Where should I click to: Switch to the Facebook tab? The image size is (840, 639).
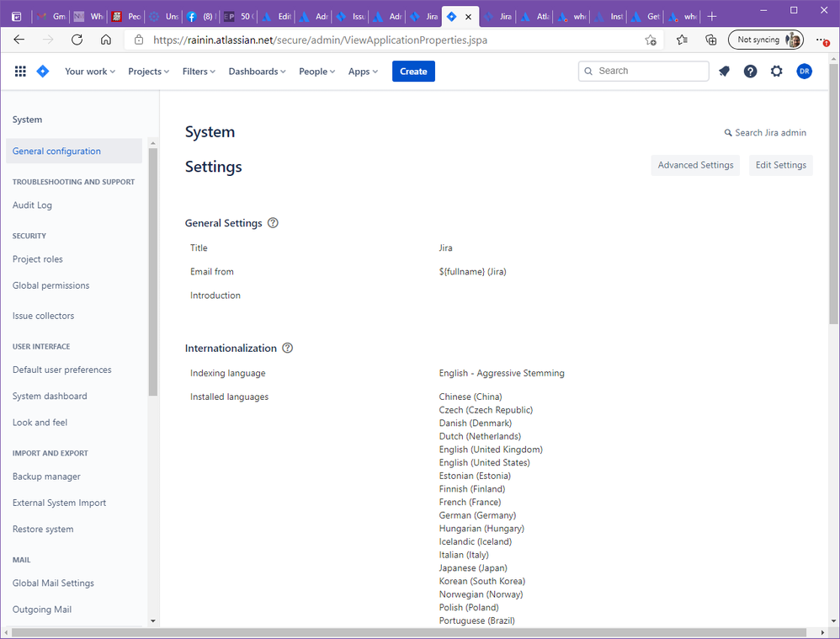click(x=202, y=17)
